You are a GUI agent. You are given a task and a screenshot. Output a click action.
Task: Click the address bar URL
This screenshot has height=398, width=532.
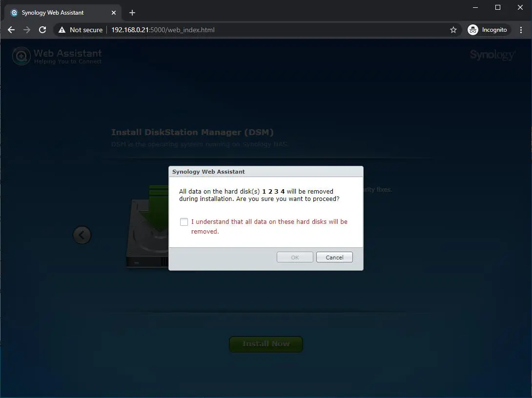[163, 30]
